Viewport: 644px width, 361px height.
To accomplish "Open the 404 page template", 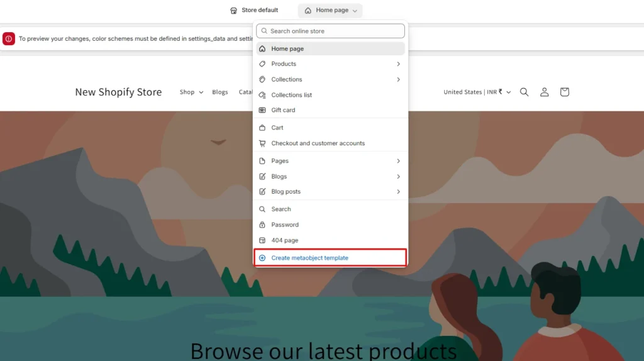I will (330, 240).
